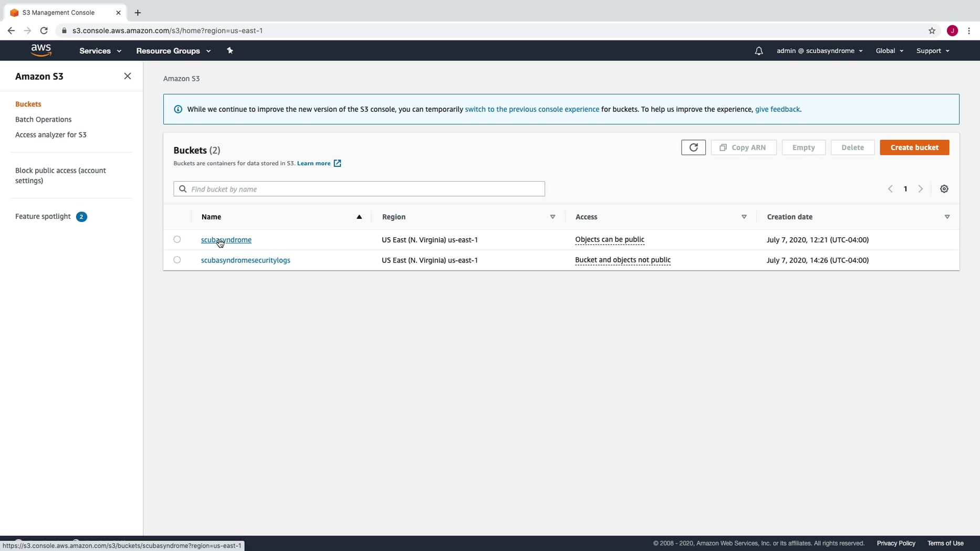Click switch to the previous console experience
Screen dimensions: 980x551
pos(532,109)
